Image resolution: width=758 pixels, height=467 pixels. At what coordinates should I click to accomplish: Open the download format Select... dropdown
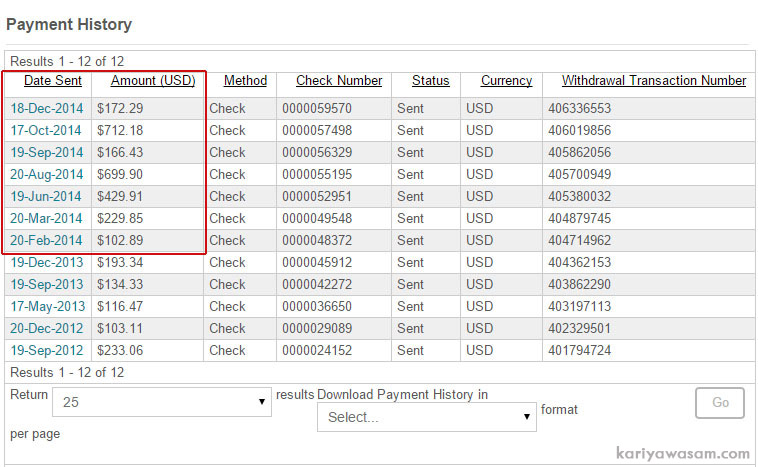[x=427, y=417]
